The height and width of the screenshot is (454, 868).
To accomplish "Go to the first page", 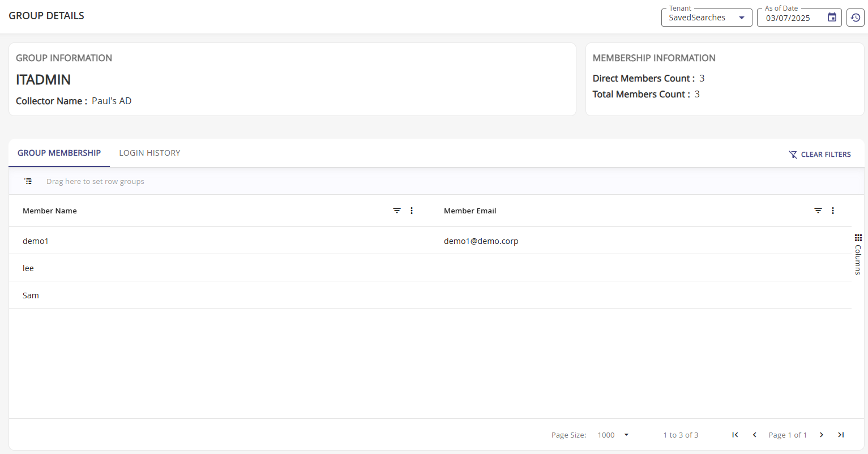I will point(735,435).
